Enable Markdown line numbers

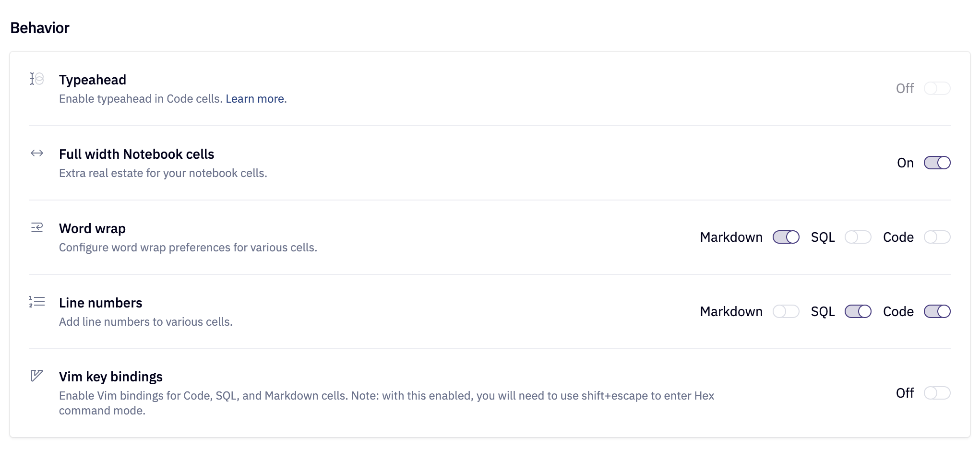pyautogui.click(x=786, y=311)
